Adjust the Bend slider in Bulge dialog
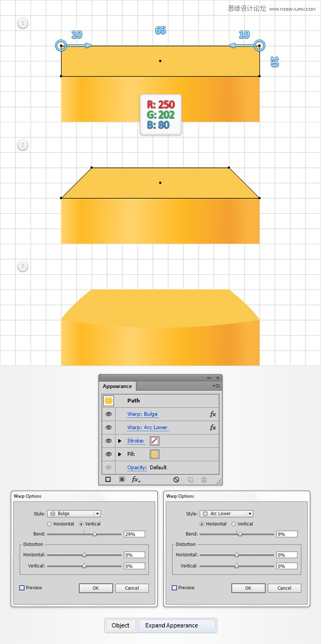This screenshot has width=321, height=644. coord(95,534)
